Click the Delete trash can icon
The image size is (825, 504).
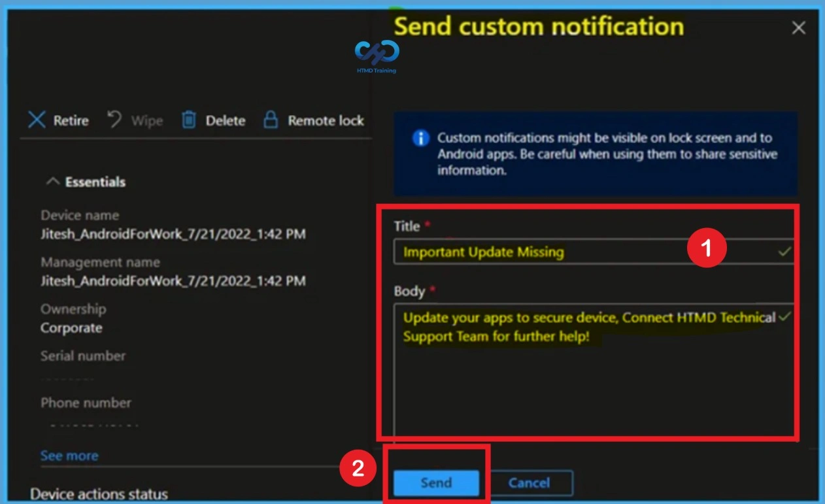189,120
